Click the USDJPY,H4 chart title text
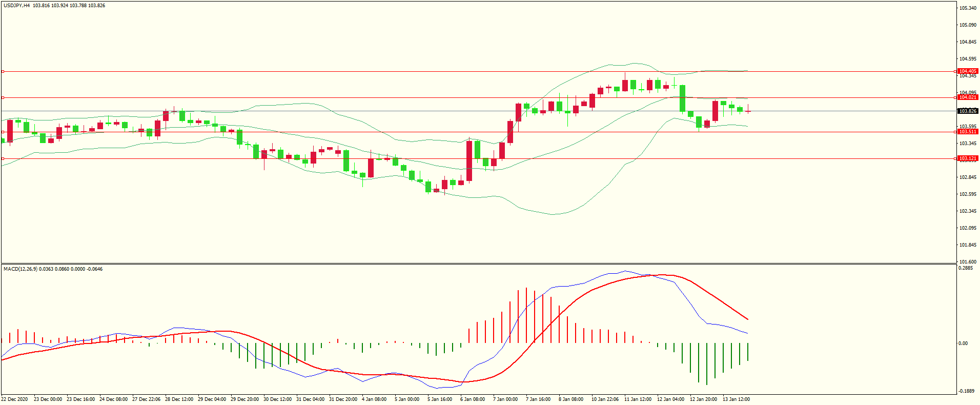 16,6
